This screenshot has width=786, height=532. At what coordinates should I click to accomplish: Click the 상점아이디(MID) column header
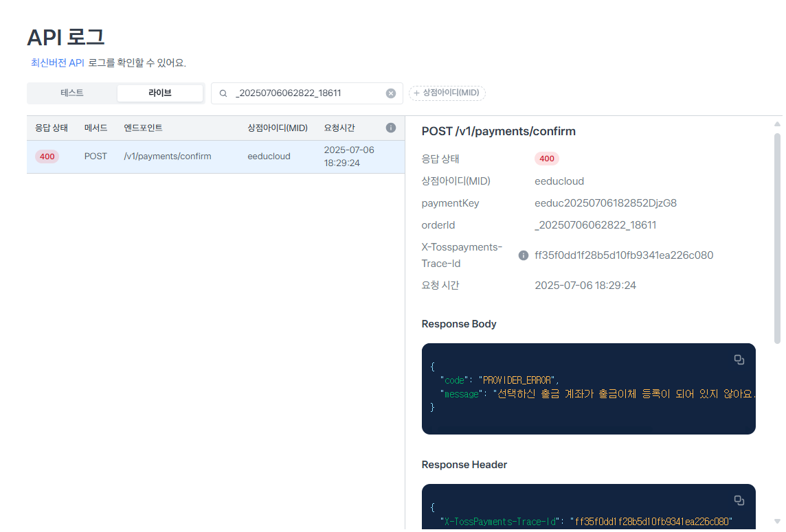tap(278, 128)
